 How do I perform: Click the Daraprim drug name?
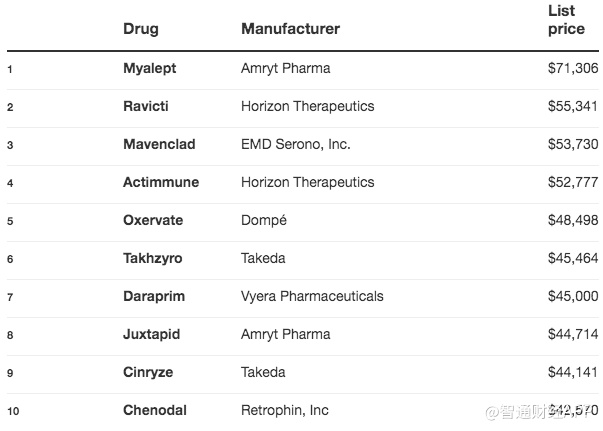[154, 296]
